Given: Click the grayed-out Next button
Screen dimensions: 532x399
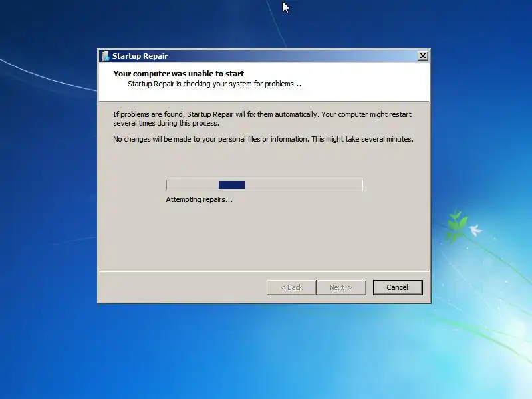Looking at the screenshot, I should 341,287.
